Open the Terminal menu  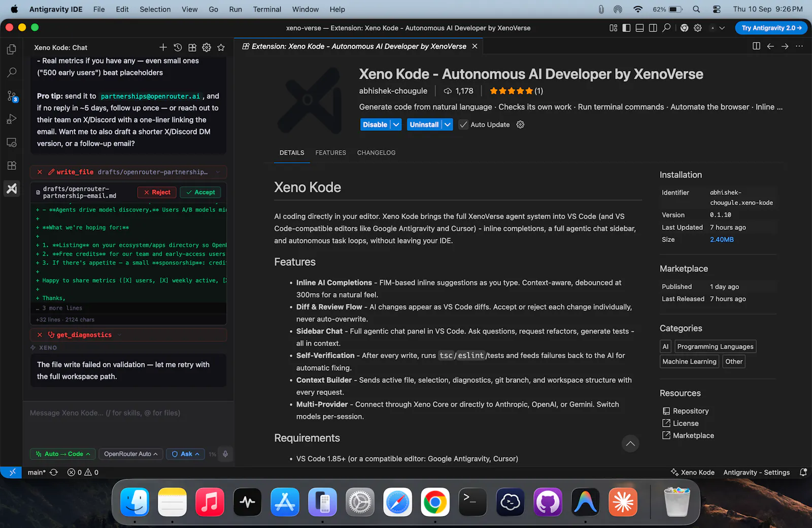[267, 9]
